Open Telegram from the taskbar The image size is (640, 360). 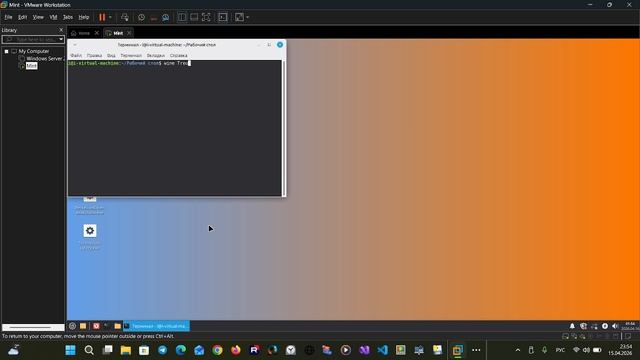[162, 350]
